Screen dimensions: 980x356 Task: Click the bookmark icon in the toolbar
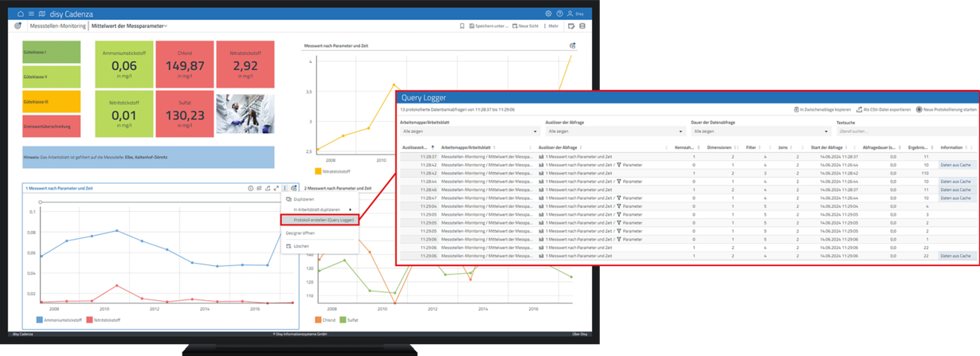point(461,26)
